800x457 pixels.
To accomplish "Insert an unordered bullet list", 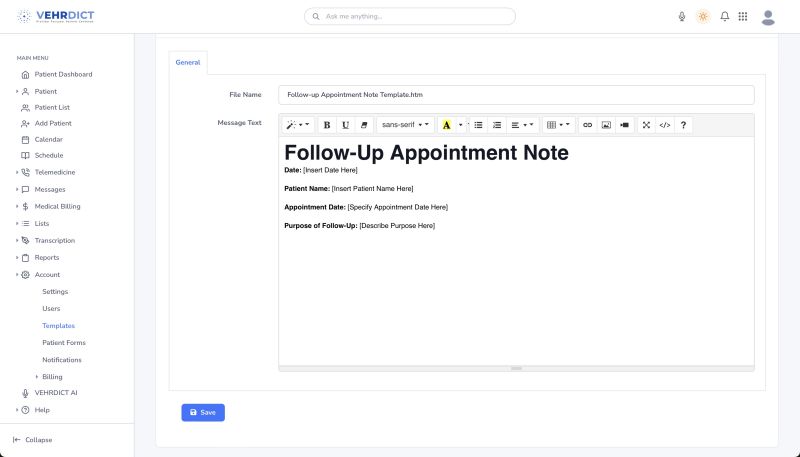I will tap(478, 125).
